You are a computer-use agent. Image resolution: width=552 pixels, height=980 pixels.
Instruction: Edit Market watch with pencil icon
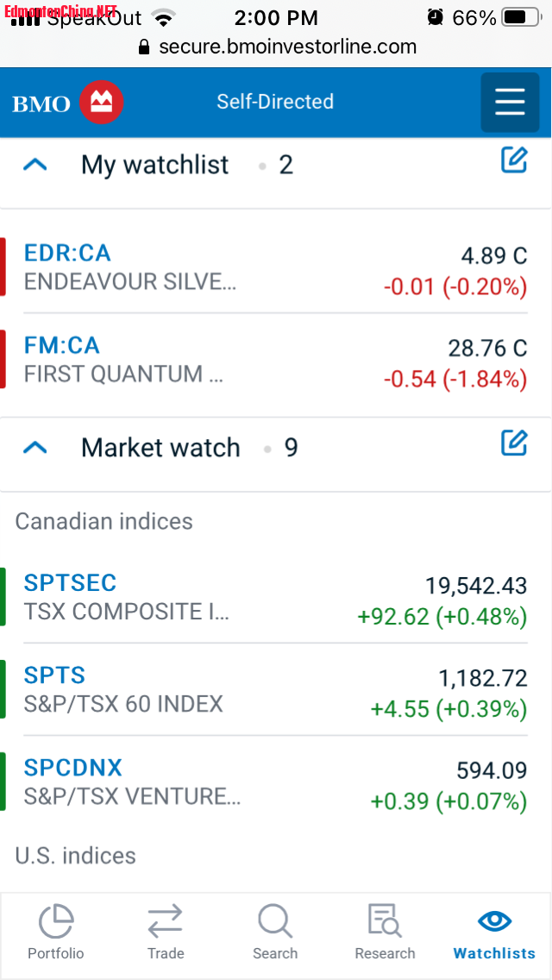(514, 443)
